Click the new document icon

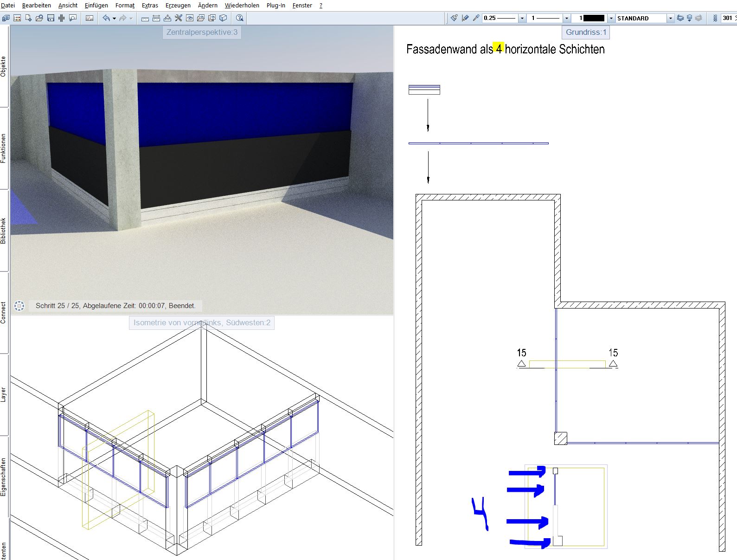(x=28, y=18)
